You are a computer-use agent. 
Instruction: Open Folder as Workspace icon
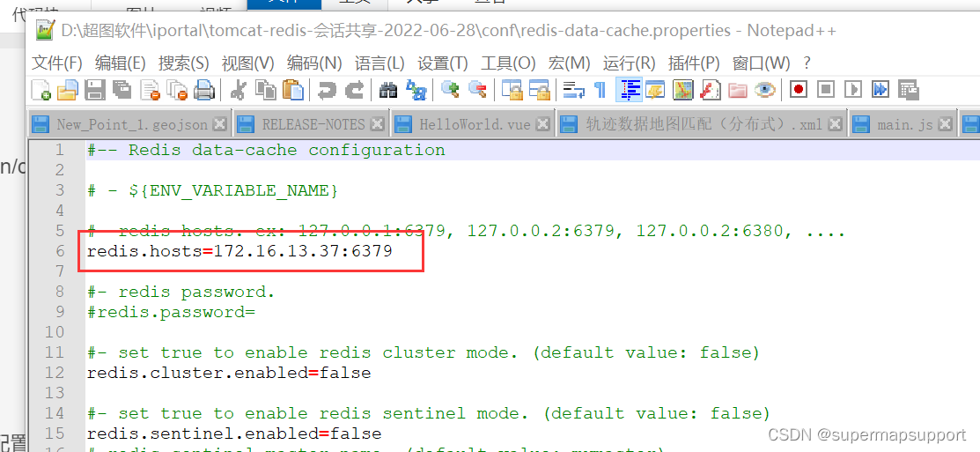click(x=738, y=90)
